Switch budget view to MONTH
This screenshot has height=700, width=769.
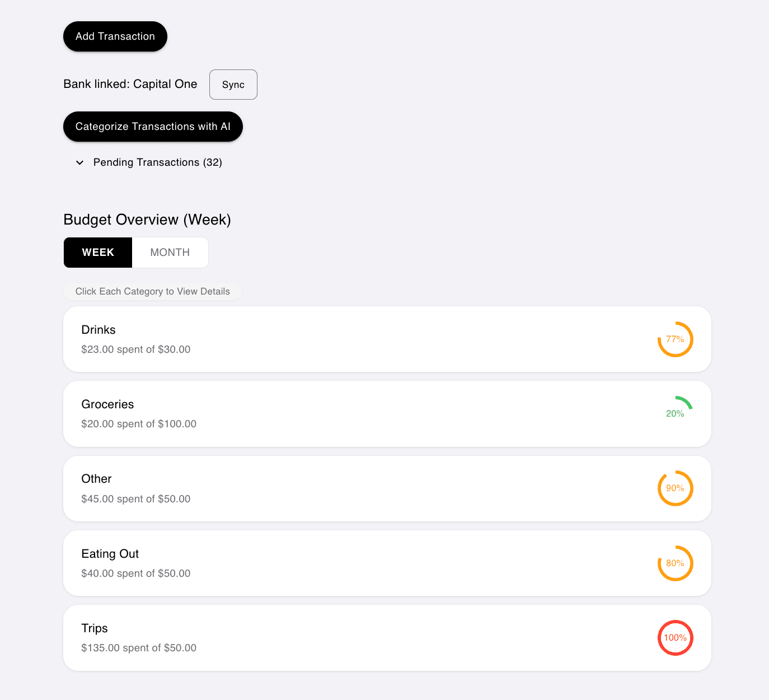[x=170, y=253]
